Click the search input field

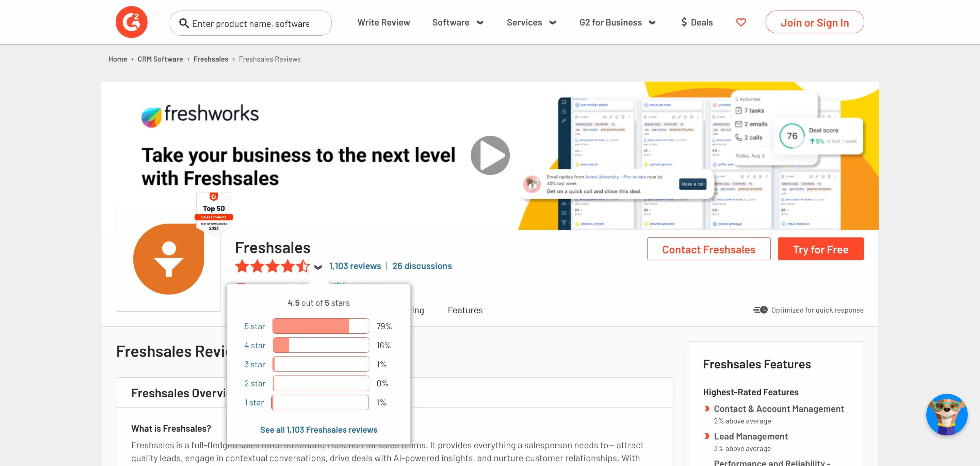251,22
